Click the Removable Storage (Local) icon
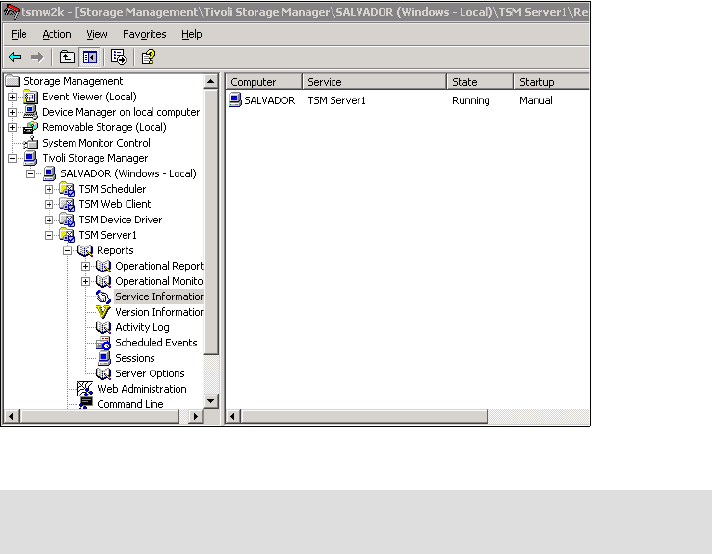712x554 pixels. click(30, 128)
